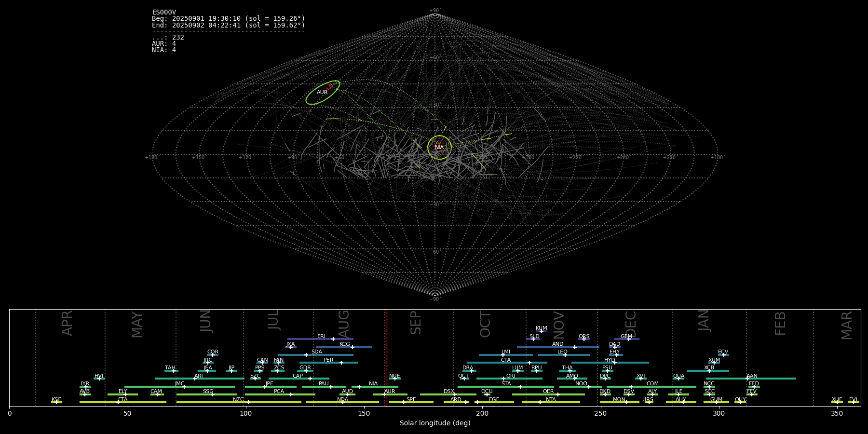868x434 pixels.
Task: Select the STA shower bar label
Action: [506, 384]
